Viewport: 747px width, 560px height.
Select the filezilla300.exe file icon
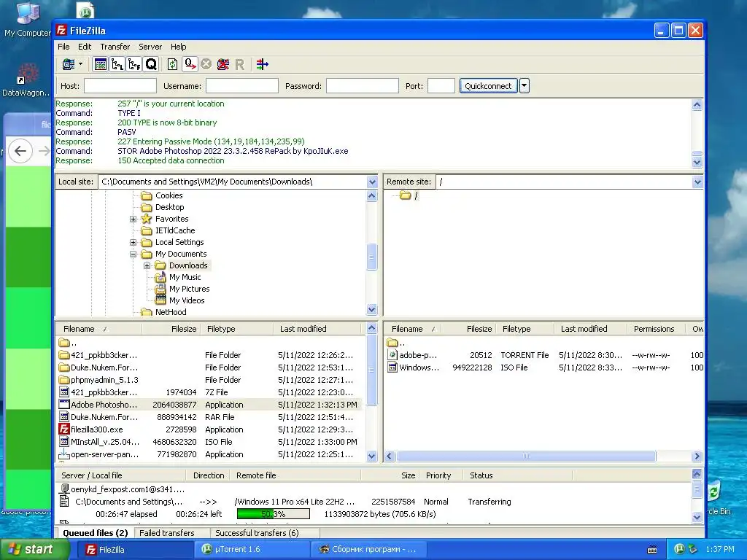(x=64, y=429)
